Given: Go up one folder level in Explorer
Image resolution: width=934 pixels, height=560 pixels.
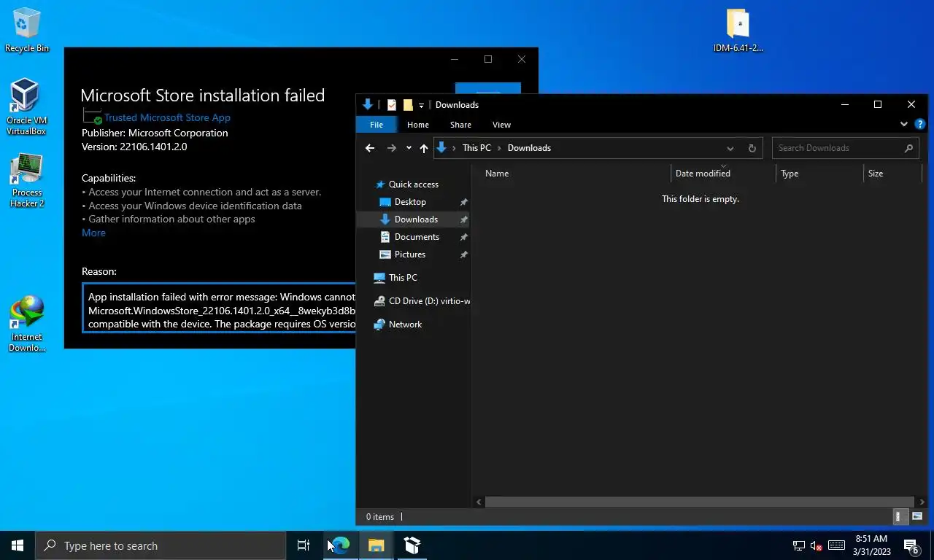Looking at the screenshot, I should pyautogui.click(x=424, y=148).
